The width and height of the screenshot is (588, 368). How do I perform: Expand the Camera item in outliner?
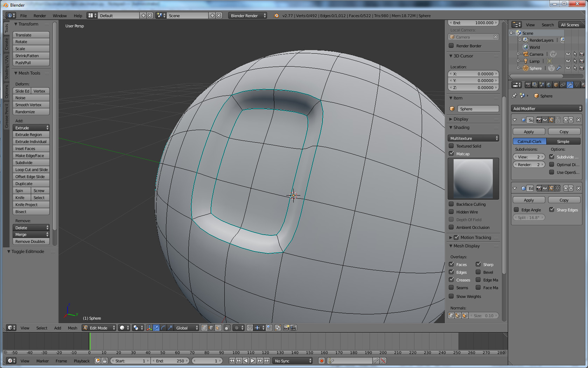coord(518,54)
